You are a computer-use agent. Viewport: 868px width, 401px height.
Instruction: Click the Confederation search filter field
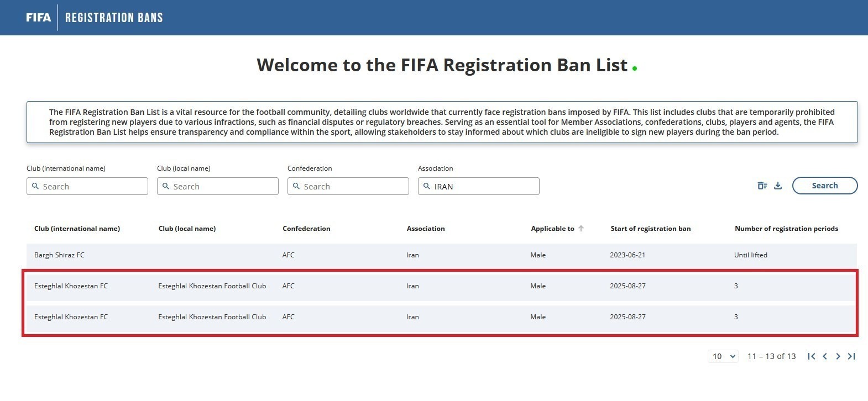pos(348,187)
